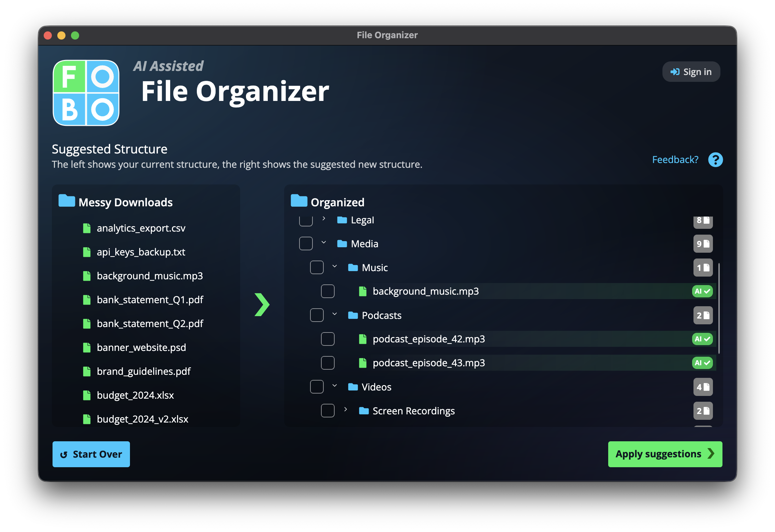Tick the podcast_episode_42.mp3 checkbox
This screenshot has height=532, width=775.
point(327,339)
